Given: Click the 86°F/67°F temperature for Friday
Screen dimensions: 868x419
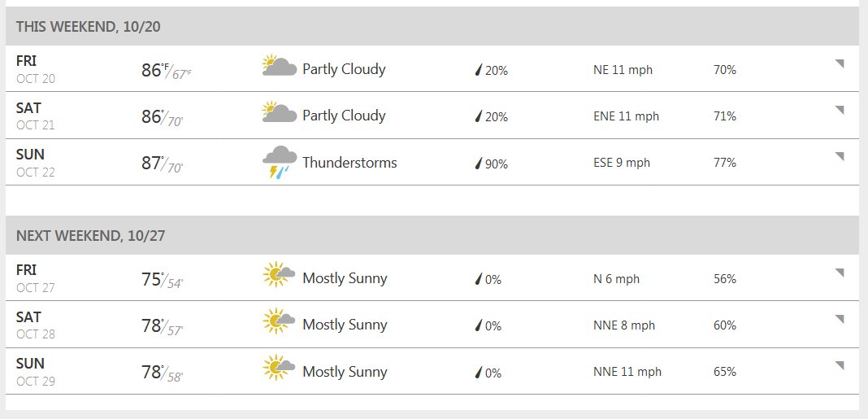Looking at the screenshot, I should click(x=167, y=71).
